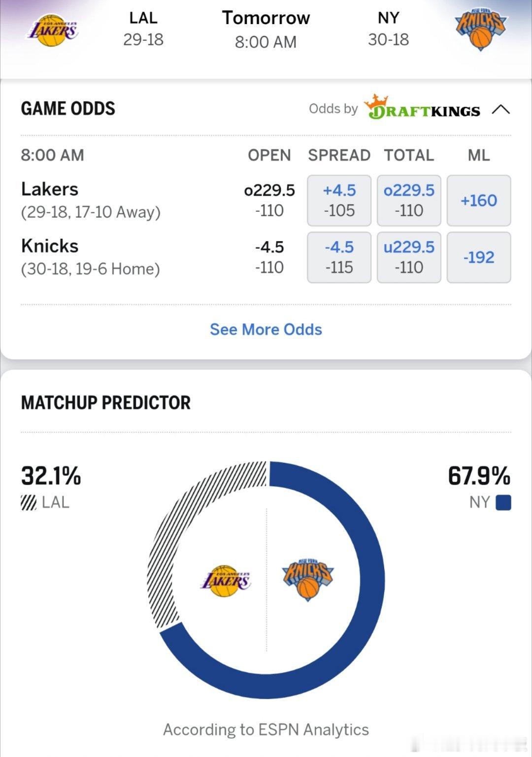Click the blue NY legend swatch

(x=503, y=503)
